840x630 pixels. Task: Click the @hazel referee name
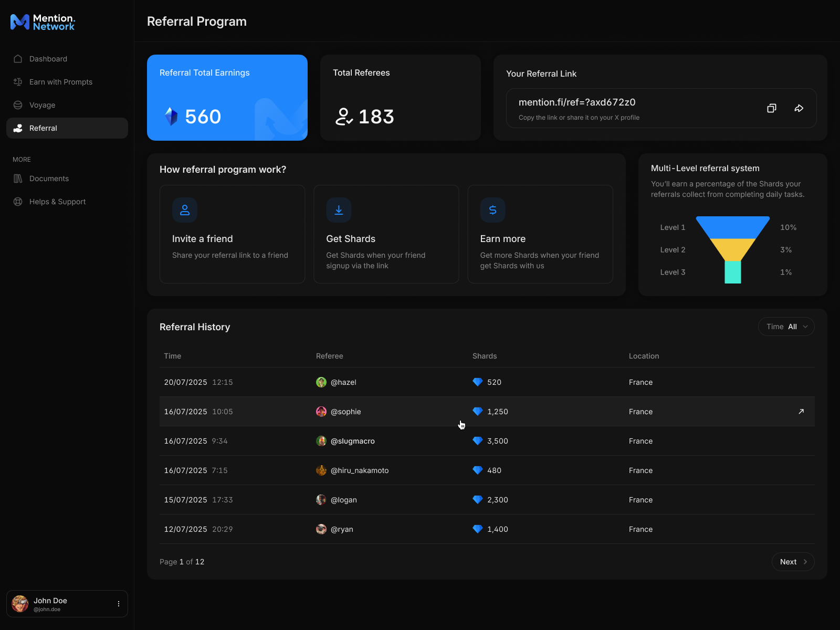(x=343, y=382)
